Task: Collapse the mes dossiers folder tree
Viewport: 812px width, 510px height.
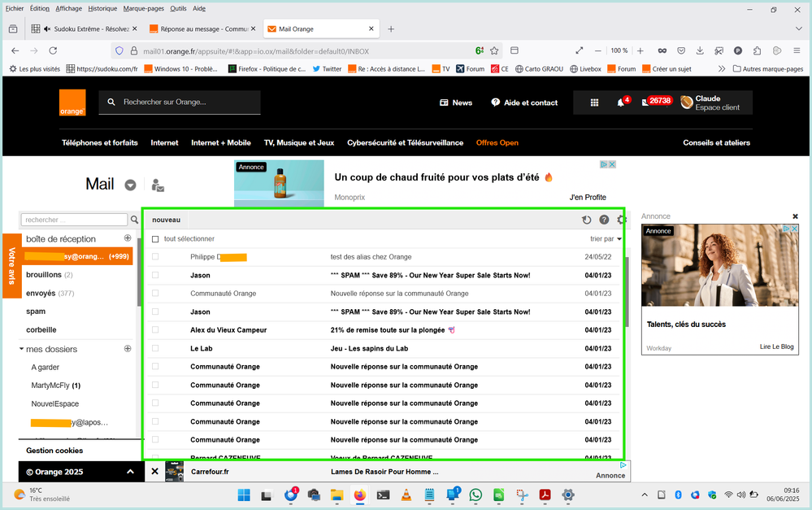Action: click(22, 349)
